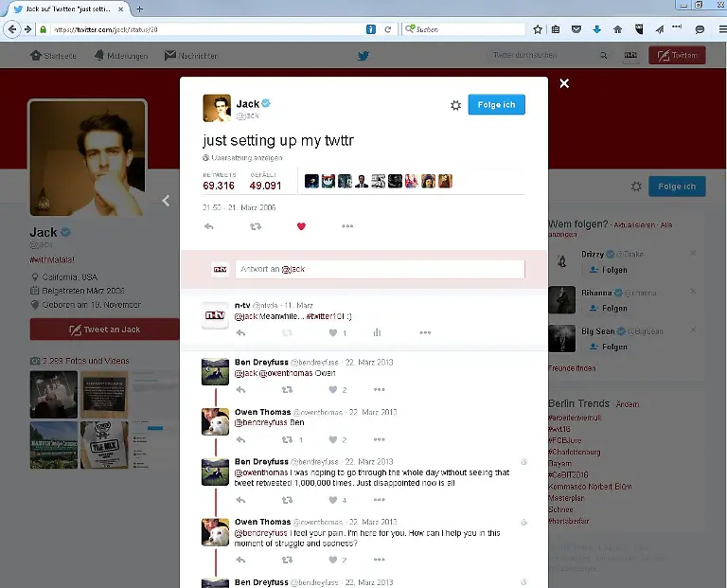Unlike Jack's tweet via the red heart
This screenshot has width=727, height=588.
(302, 226)
